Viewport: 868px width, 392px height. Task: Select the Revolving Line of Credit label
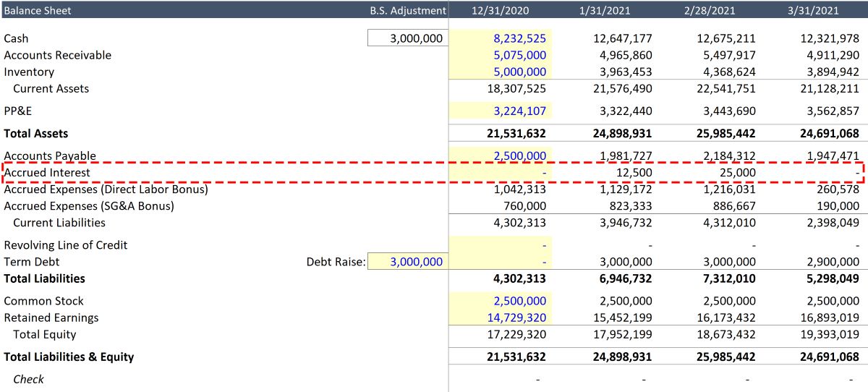(65, 245)
